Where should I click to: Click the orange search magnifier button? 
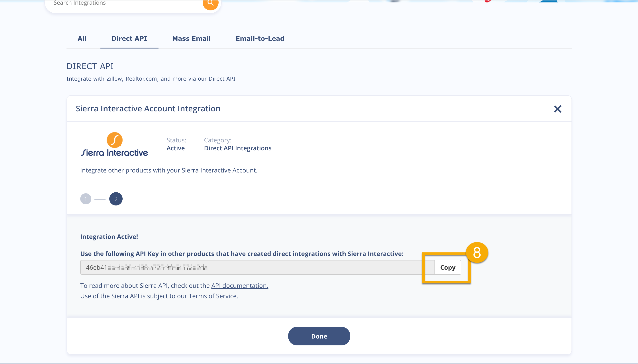click(211, 3)
